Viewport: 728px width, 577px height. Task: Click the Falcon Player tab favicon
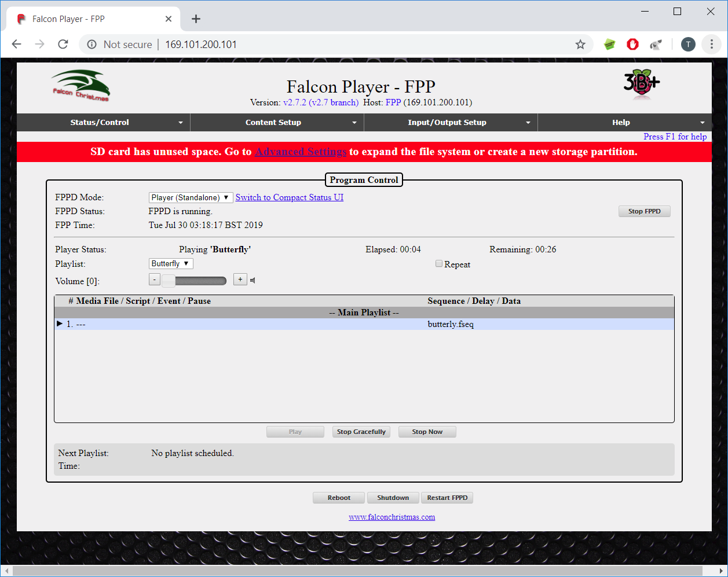(x=21, y=19)
